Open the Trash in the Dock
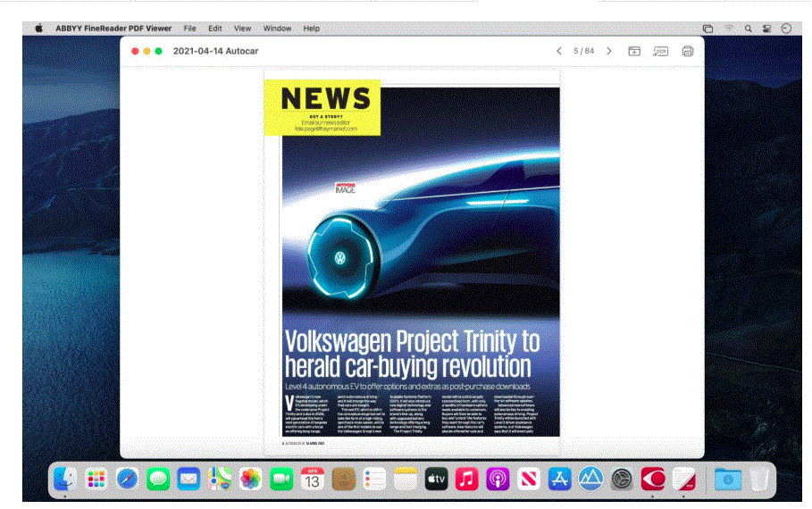The width and height of the screenshot is (812, 509). 759,479
